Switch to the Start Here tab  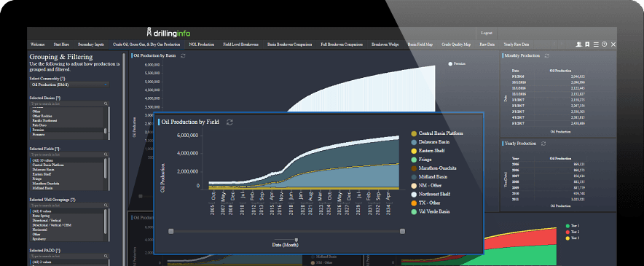(x=61, y=44)
